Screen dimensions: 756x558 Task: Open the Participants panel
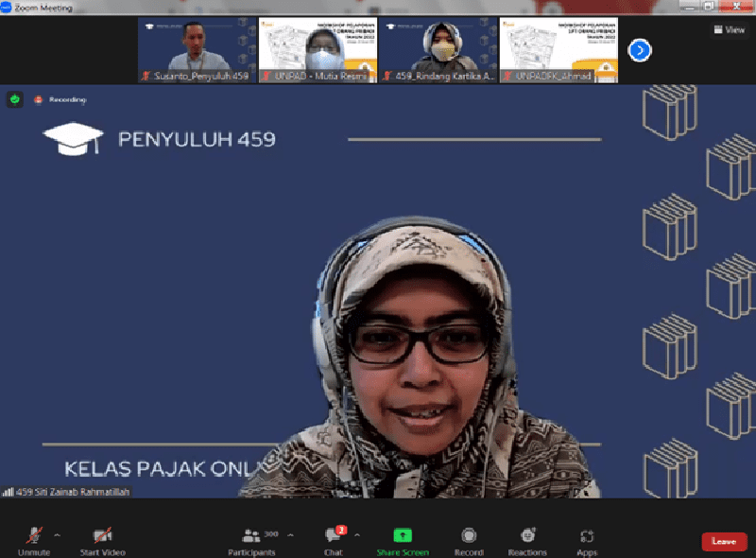[x=252, y=537]
